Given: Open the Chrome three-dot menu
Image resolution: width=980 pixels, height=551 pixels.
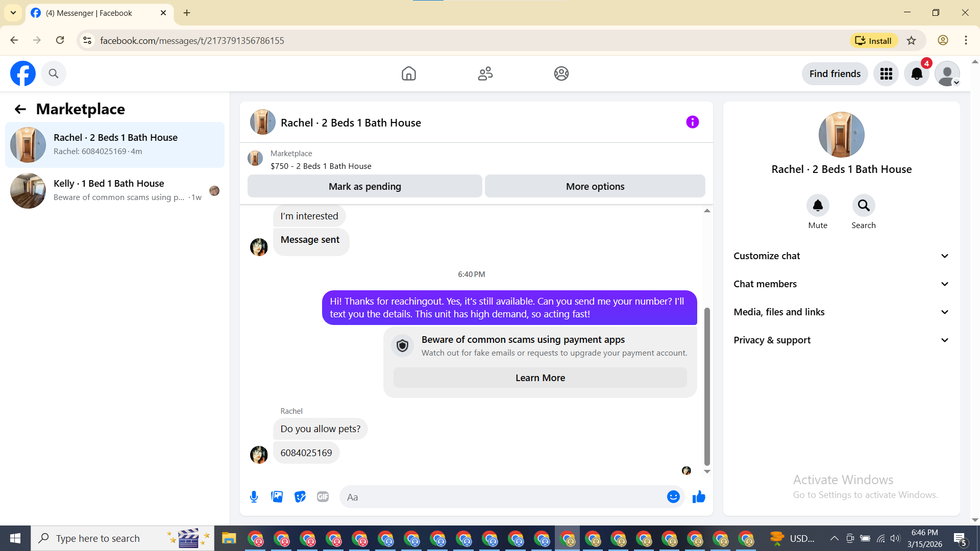Looking at the screenshot, I should [x=966, y=40].
